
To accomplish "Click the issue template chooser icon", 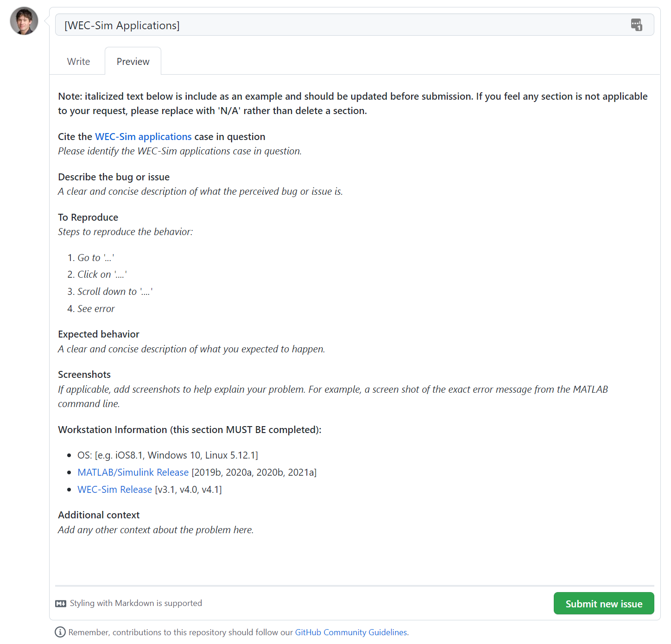I will [x=637, y=26].
